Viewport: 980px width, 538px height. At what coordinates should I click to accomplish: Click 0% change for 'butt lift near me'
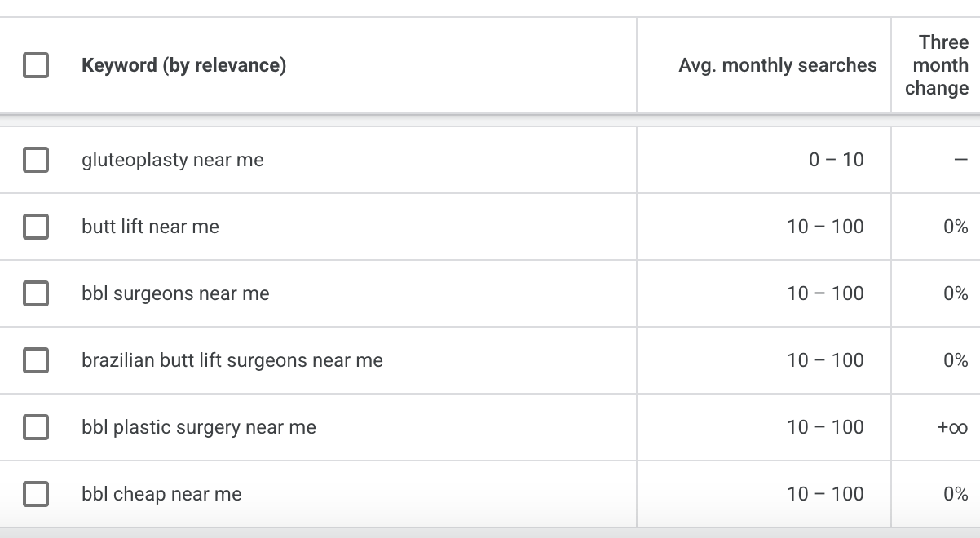[956, 227]
